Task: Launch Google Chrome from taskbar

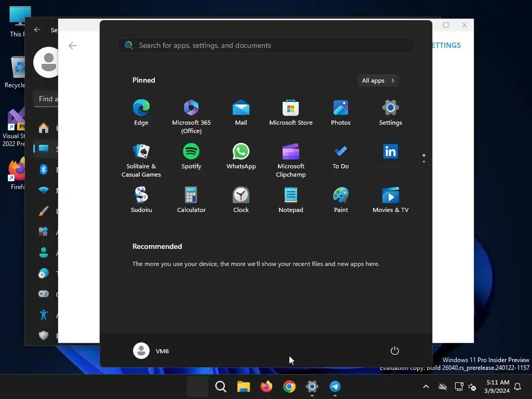Action: coord(289,387)
